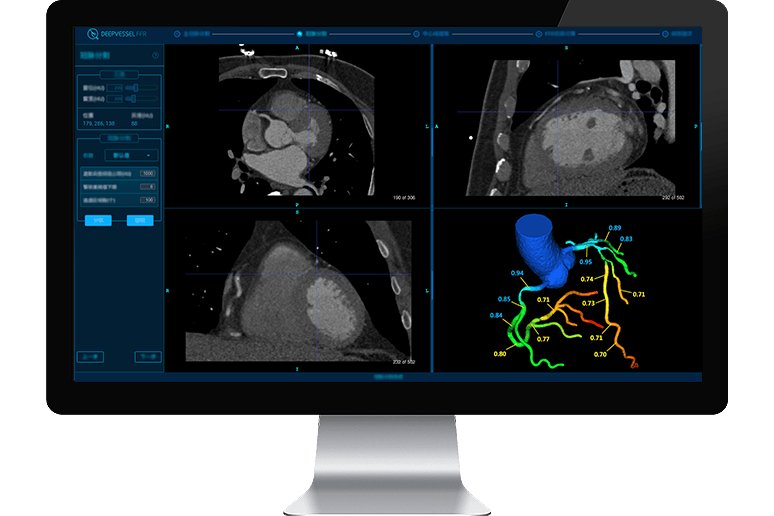The width and height of the screenshot is (774, 516).
Task: Adjust the window width (HU) slider
Action: (141, 99)
